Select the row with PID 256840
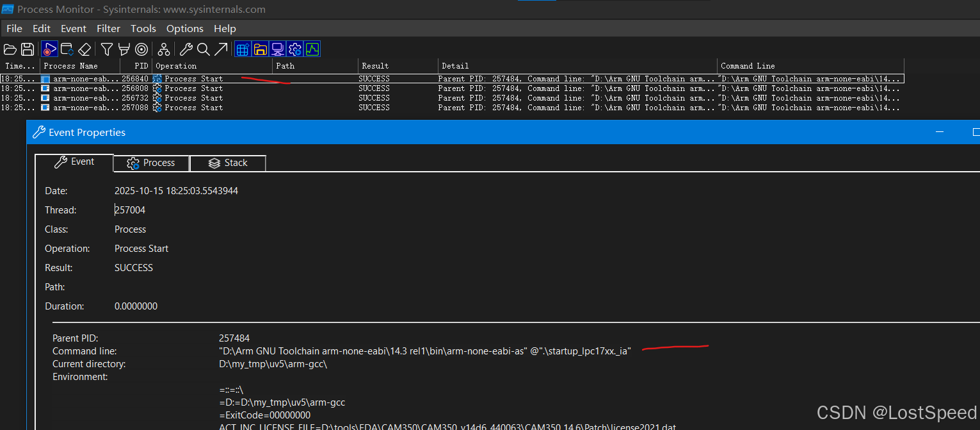 pyautogui.click(x=452, y=79)
